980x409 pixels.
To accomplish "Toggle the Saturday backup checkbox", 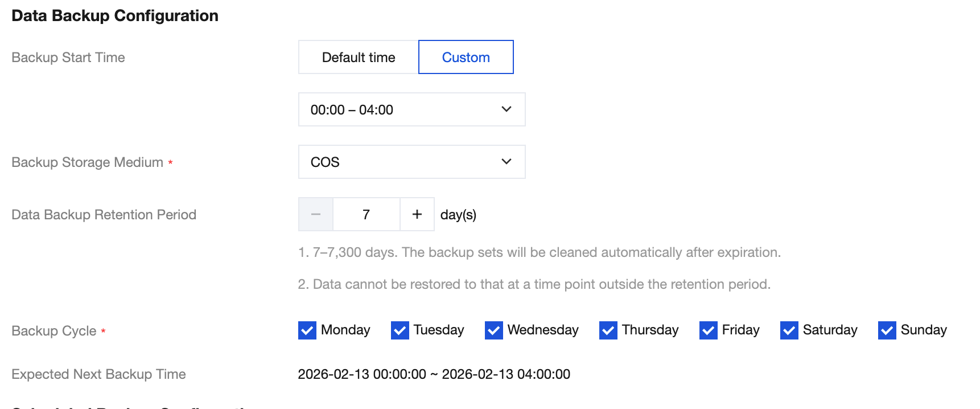I will tap(789, 330).
